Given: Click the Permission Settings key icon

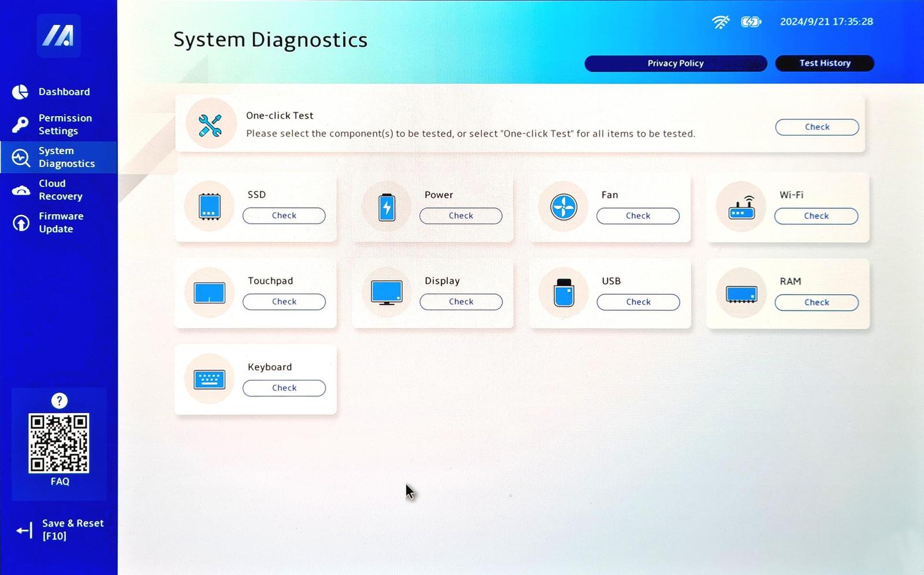Looking at the screenshot, I should 20,124.
